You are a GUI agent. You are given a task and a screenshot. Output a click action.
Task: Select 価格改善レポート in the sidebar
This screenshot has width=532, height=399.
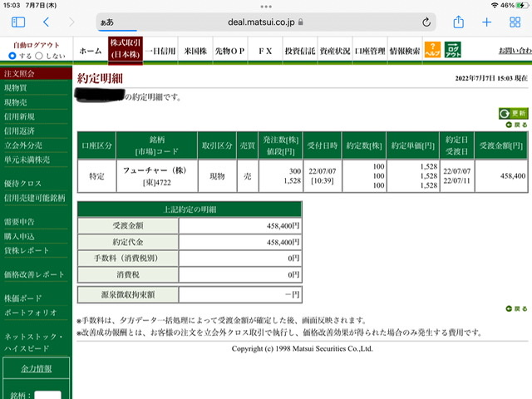click(x=34, y=274)
